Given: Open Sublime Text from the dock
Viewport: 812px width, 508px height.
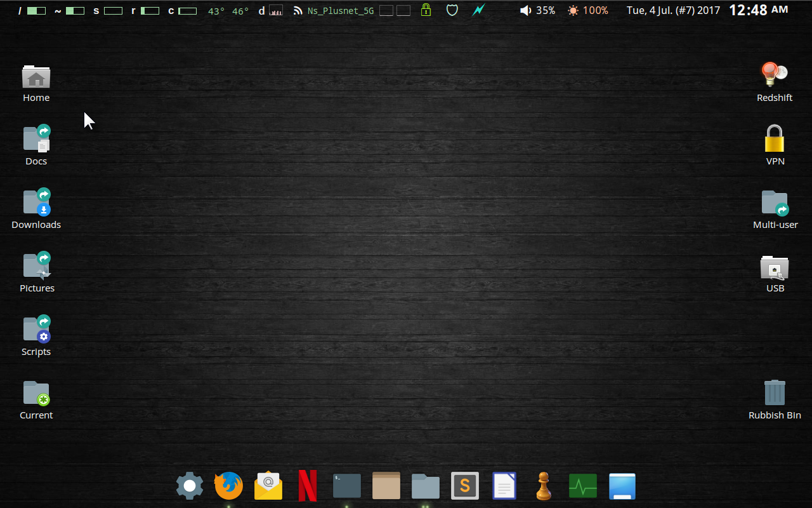Looking at the screenshot, I should tap(465, 486).
